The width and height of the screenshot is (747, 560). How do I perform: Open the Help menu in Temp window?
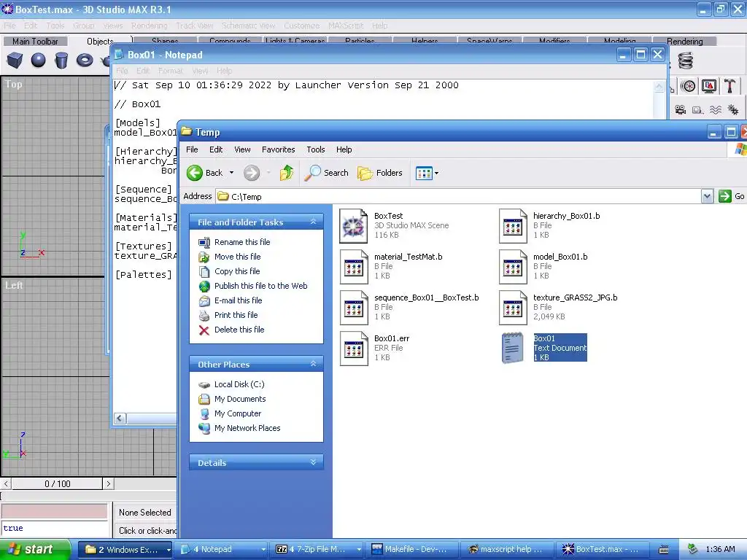tap(344, 149)
